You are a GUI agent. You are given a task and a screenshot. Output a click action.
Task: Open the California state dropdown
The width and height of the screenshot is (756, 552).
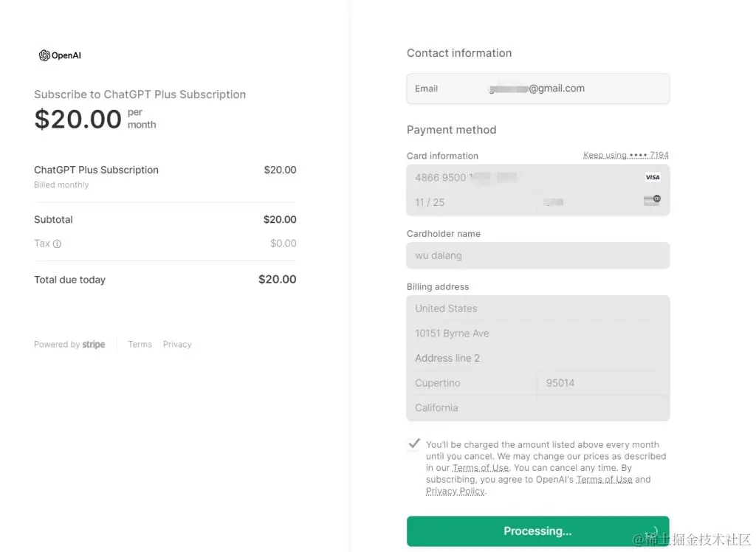[537, 407]
